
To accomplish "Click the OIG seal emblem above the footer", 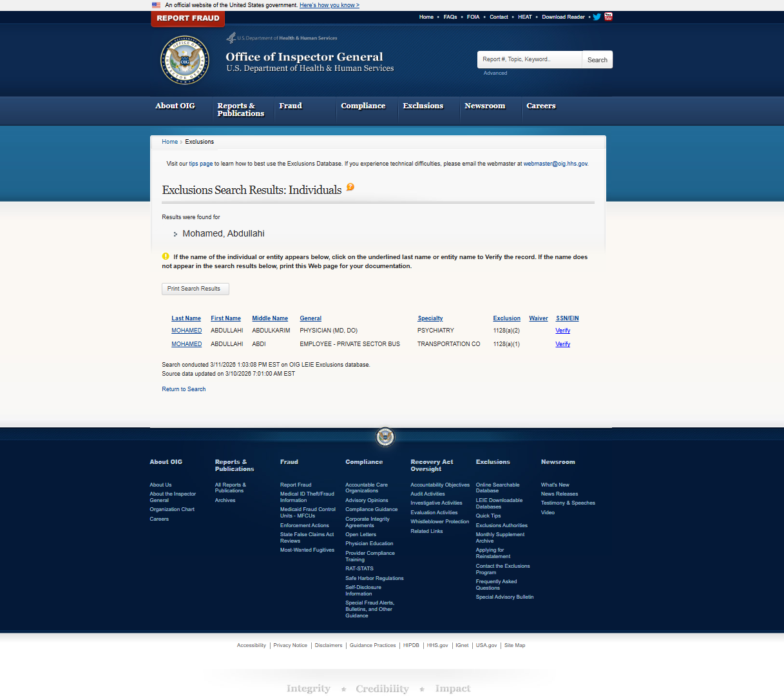I will (385, 437).
